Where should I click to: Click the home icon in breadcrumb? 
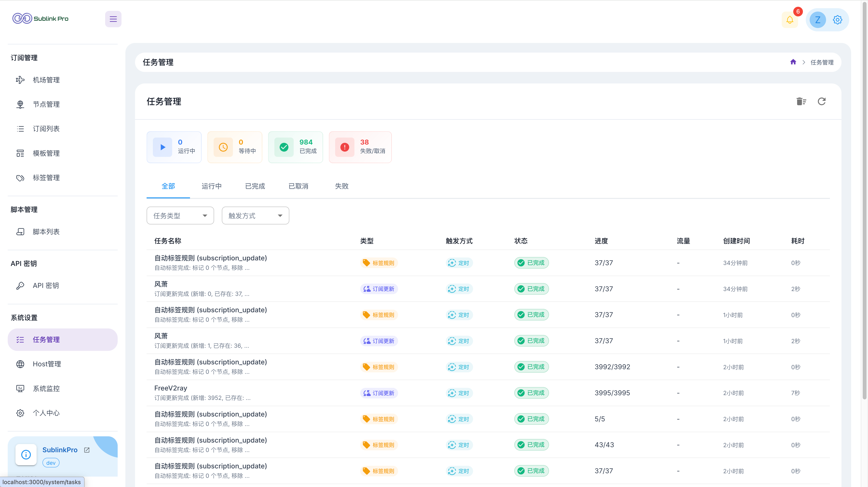pos(793,62)
